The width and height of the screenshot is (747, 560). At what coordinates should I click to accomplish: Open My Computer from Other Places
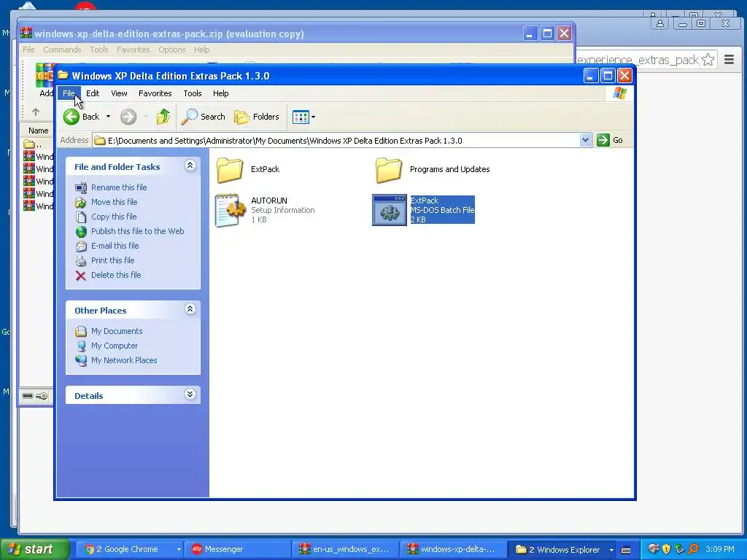click(x=115, y=346)
